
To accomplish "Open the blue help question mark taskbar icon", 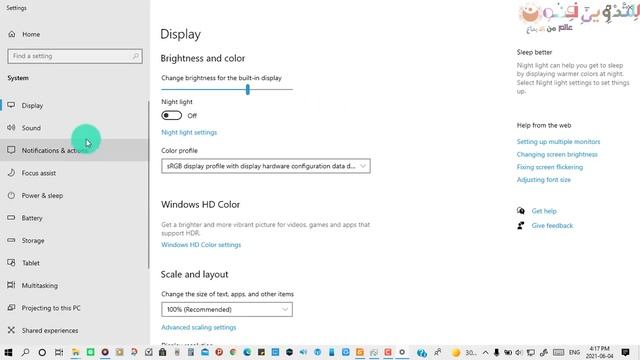I will click(422, 353).
